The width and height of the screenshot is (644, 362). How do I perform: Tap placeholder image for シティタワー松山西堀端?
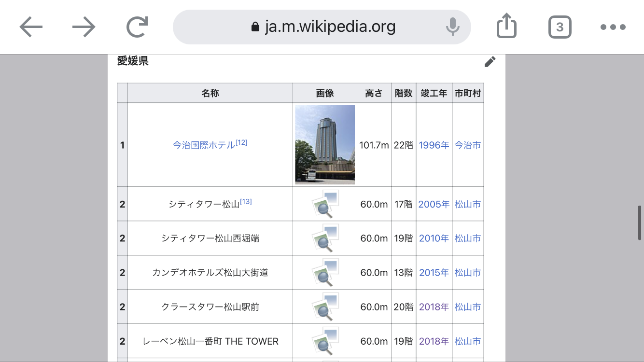(x=325, y=238)
